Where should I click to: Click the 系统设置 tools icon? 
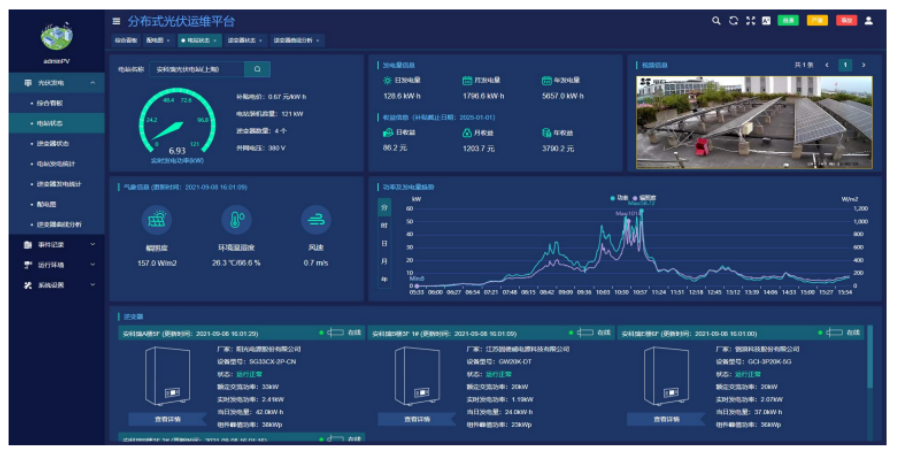click(28, 285)
